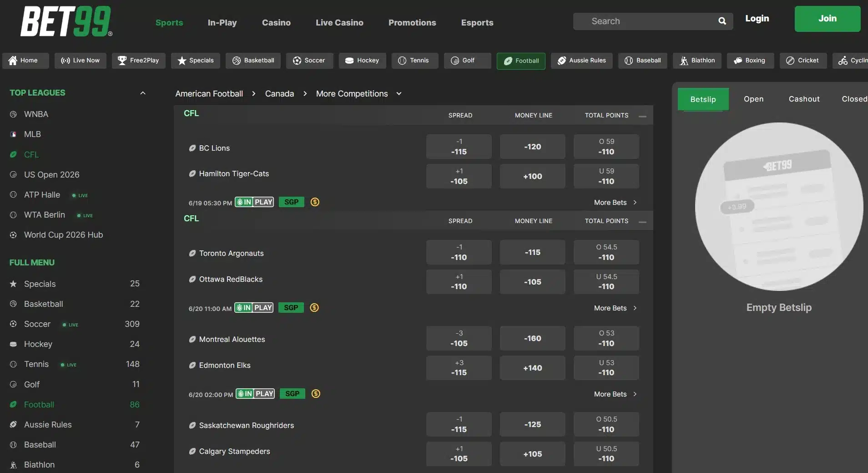The height and width of the screenshot is (473, 868).
Task: Select the Tennis chip in top bar
Action: coord(415,61)
